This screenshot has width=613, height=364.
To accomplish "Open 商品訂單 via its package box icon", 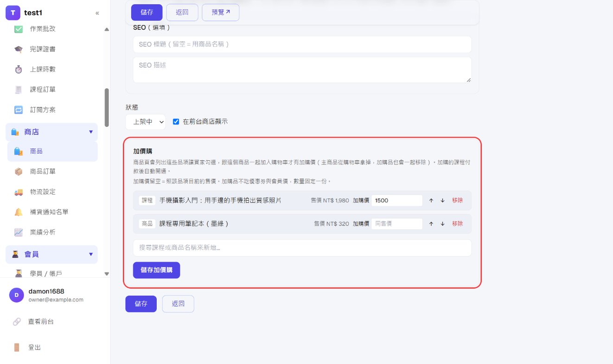I will (19, 172).
